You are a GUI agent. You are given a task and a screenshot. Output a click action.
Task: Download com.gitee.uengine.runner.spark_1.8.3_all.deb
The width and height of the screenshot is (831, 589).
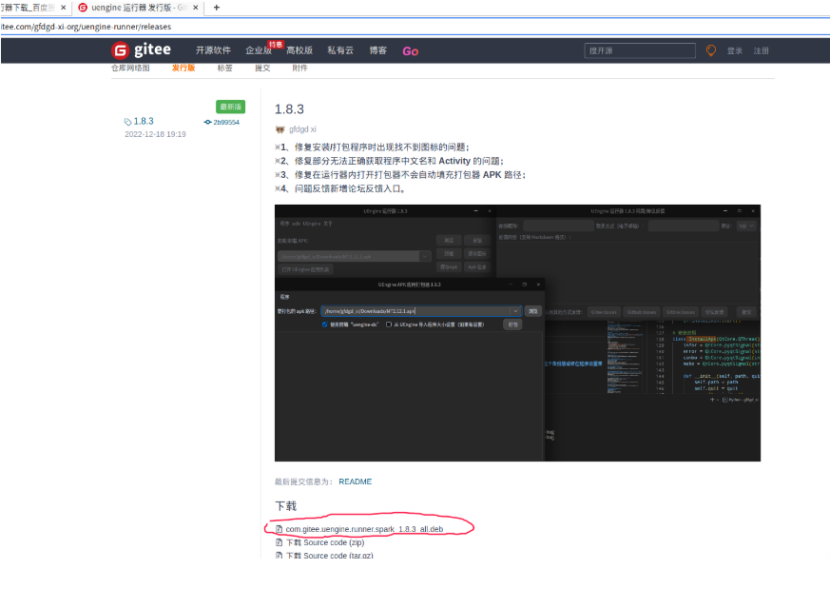364,528
